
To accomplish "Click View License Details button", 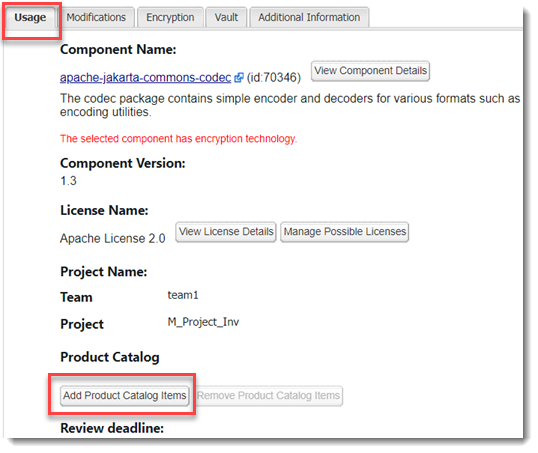I will (x=226, y=232).
